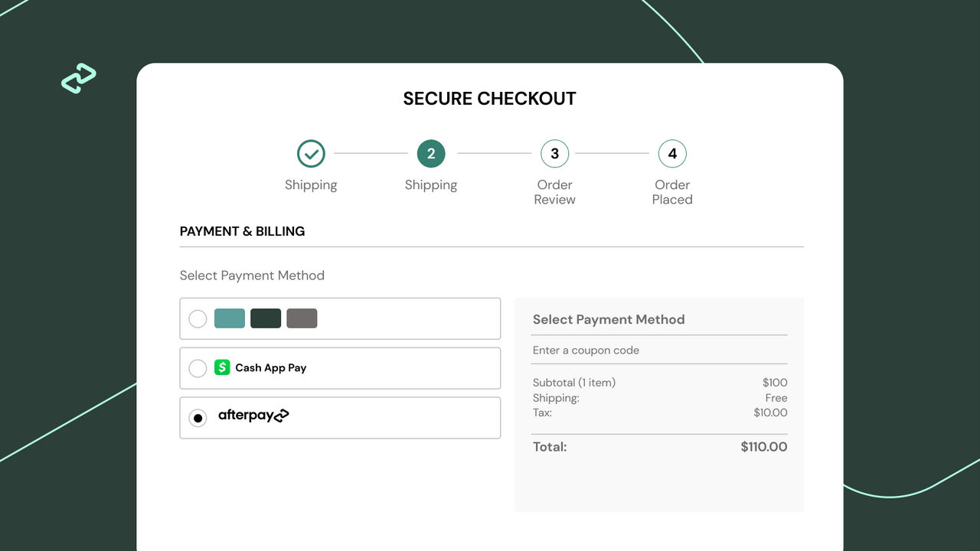Select the Order Review step label

(x=554, y=192)
